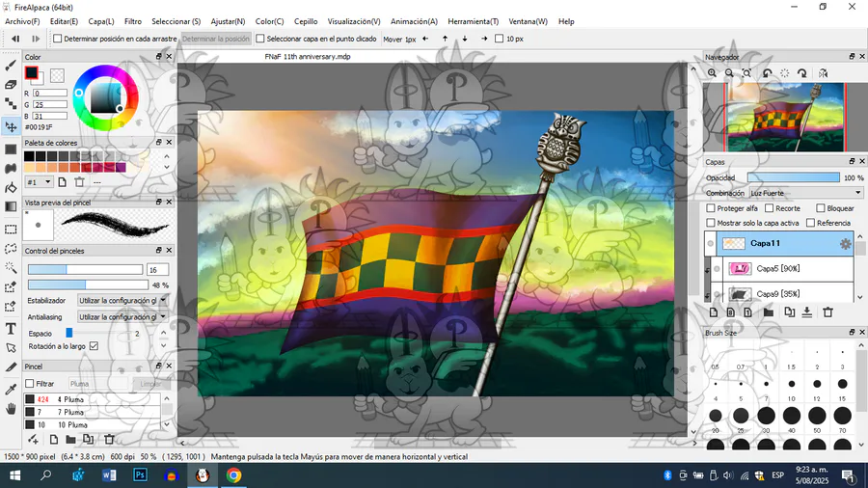868x488 pixels.
Task: Open Capa11 layer settings gear
Action: coord(845,244)
